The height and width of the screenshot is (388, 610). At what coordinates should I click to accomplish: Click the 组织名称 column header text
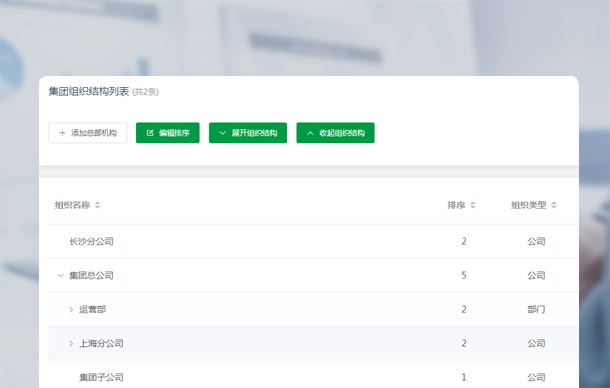[72, 205]
